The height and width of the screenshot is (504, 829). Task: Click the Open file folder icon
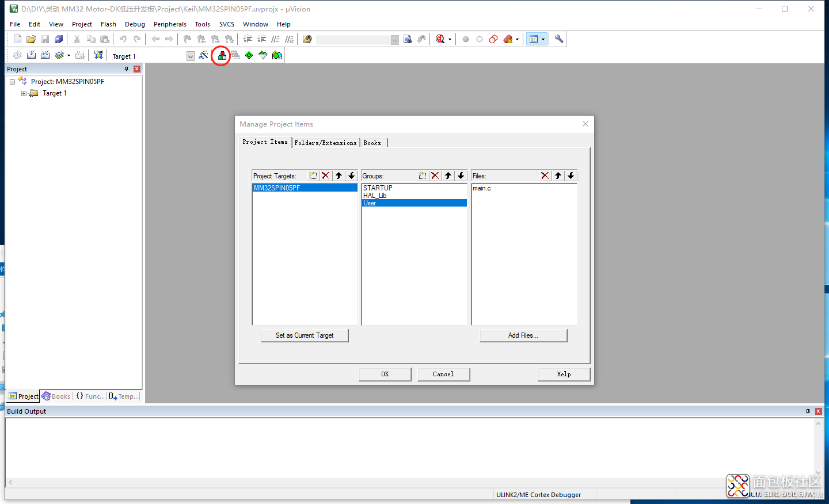(31, 39)
